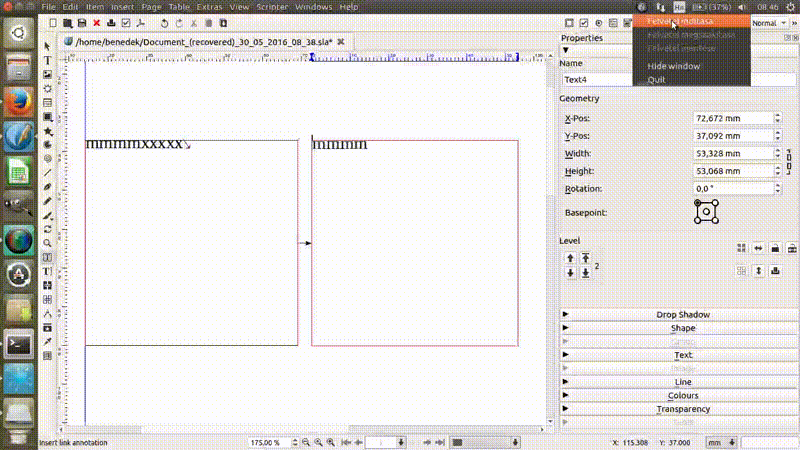Toggle the Preflight Verifier checkbox icon
800x450 pixels.
pos(126,22)
